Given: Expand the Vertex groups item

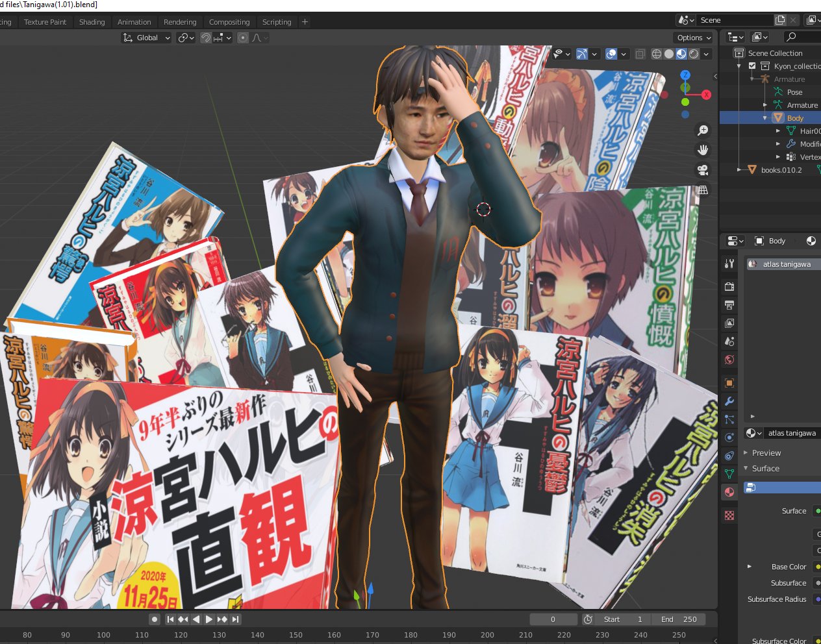Looking at the screenshot, I should [x=778, y=157].
